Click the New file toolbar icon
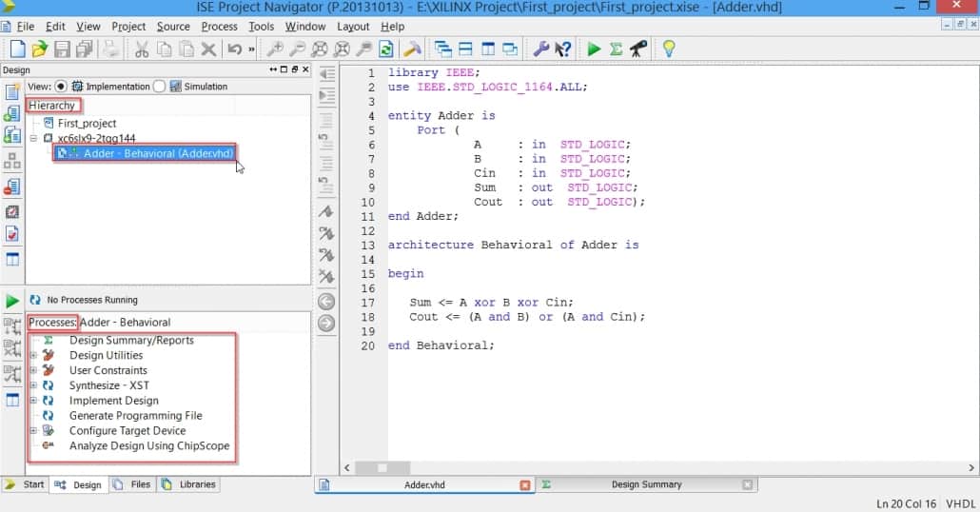This screenshot has height=512, width=980. pyautogui.click(x=17, y=49)
